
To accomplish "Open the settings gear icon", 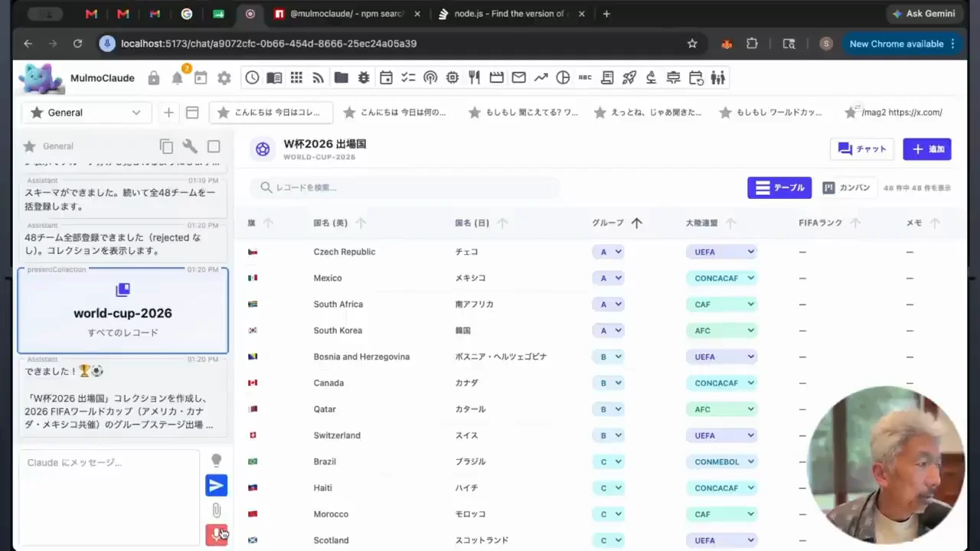I will coord(224,78).
